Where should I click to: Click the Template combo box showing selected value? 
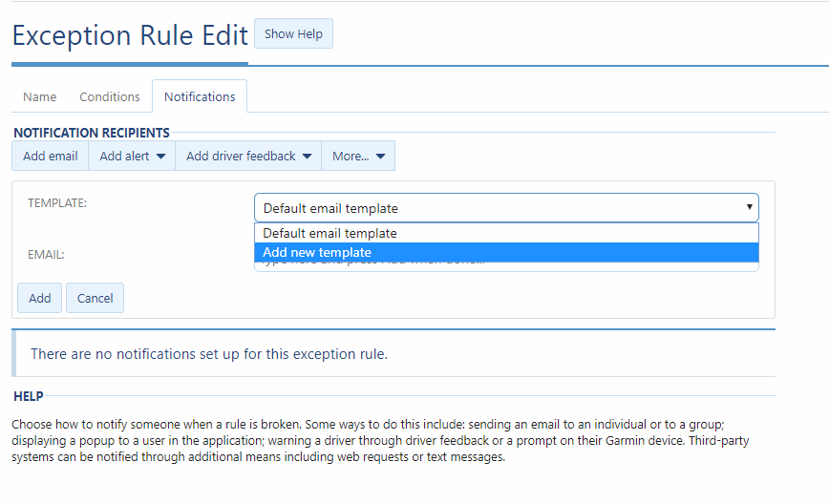point(497,208)
